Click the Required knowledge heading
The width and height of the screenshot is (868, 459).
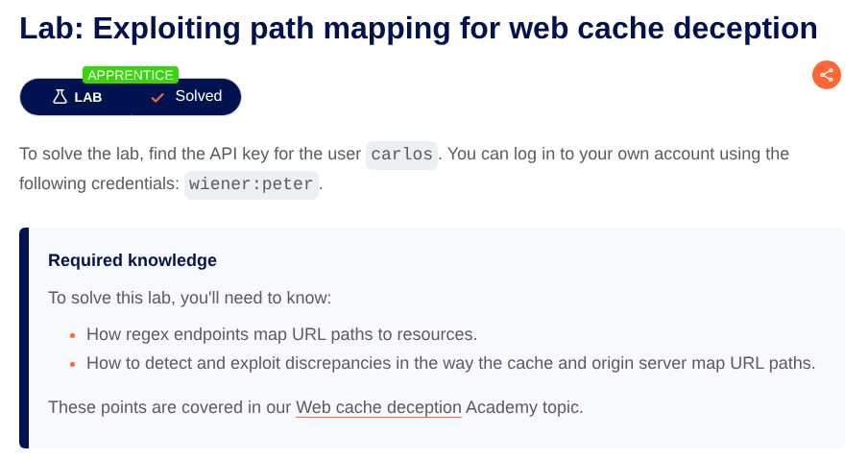pyautogui.click(x=133, y=260)
